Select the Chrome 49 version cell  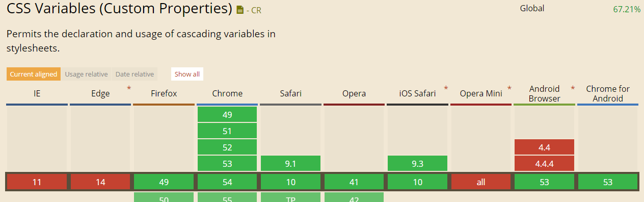[227, 115]
